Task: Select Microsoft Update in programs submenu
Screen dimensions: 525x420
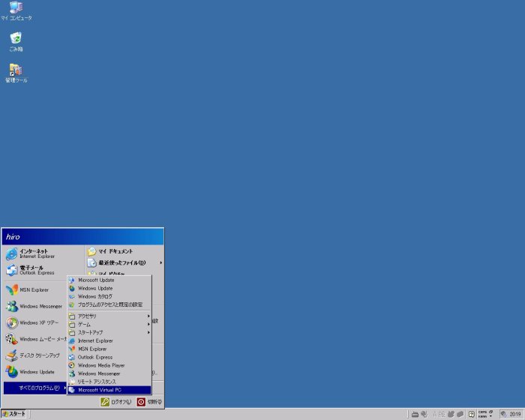Action: pyautogui.click(x=109, y=280)
